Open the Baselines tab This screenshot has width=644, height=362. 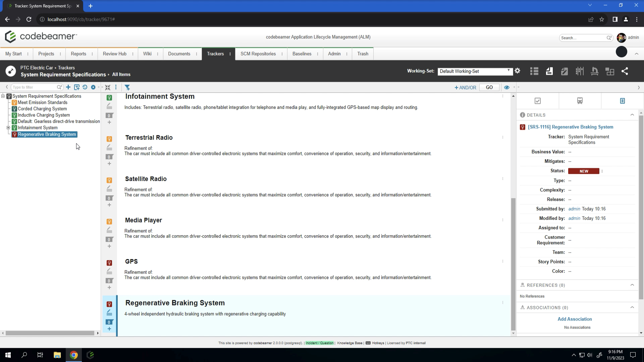pyautogui.click(x=302, y=54)
